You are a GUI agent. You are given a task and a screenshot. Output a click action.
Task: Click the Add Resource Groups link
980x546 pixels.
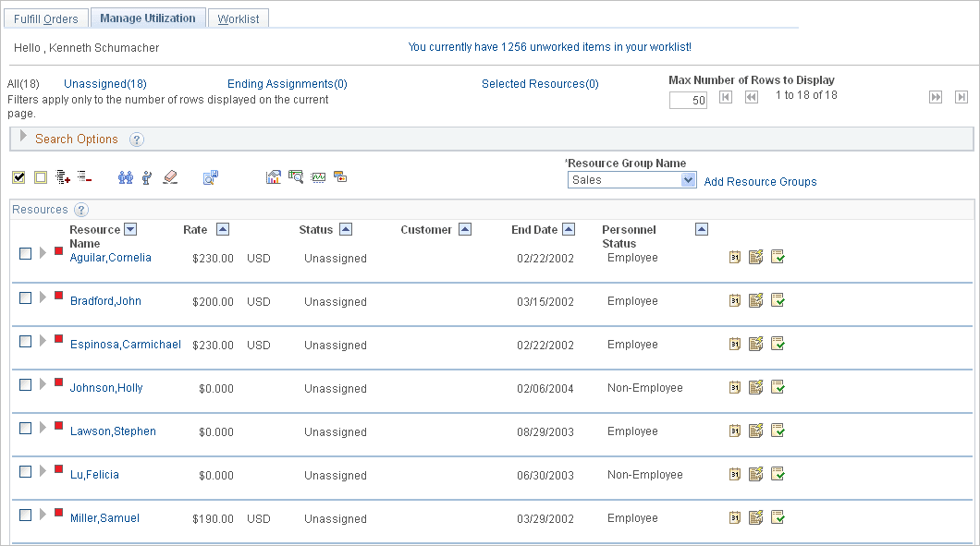pos(760,181)
